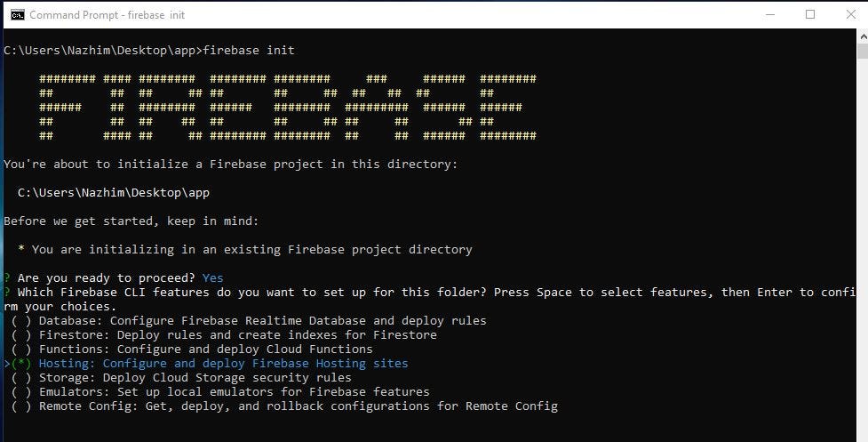Screen dimensions: 868x442
Task: Click the blue 'Yes' answer text
Action: point(213,278)
